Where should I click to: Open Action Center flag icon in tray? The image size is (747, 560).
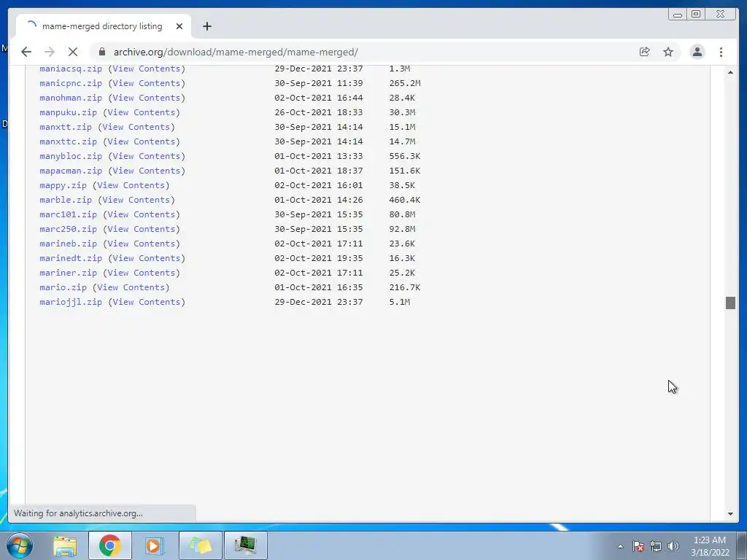(638, 546)
